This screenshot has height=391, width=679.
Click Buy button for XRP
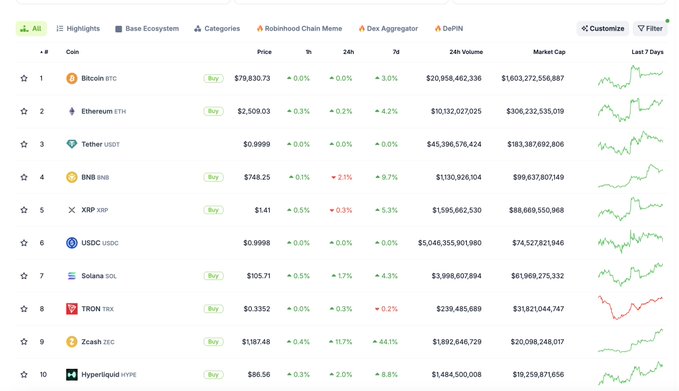coord(213,210)
